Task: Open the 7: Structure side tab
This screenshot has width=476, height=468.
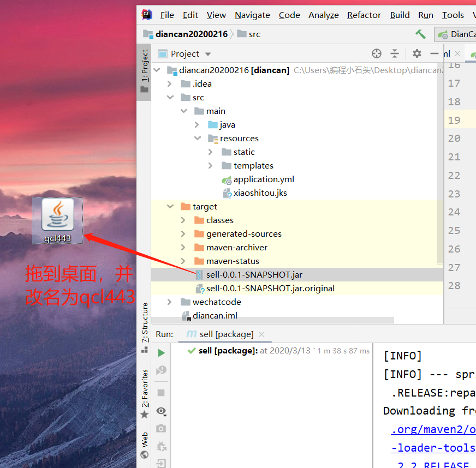Action: tap(145, 327)
